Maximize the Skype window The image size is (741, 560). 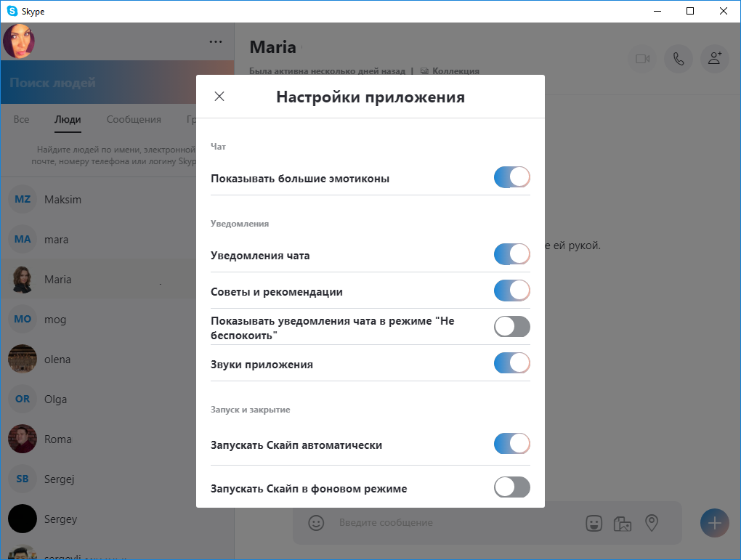690,11
